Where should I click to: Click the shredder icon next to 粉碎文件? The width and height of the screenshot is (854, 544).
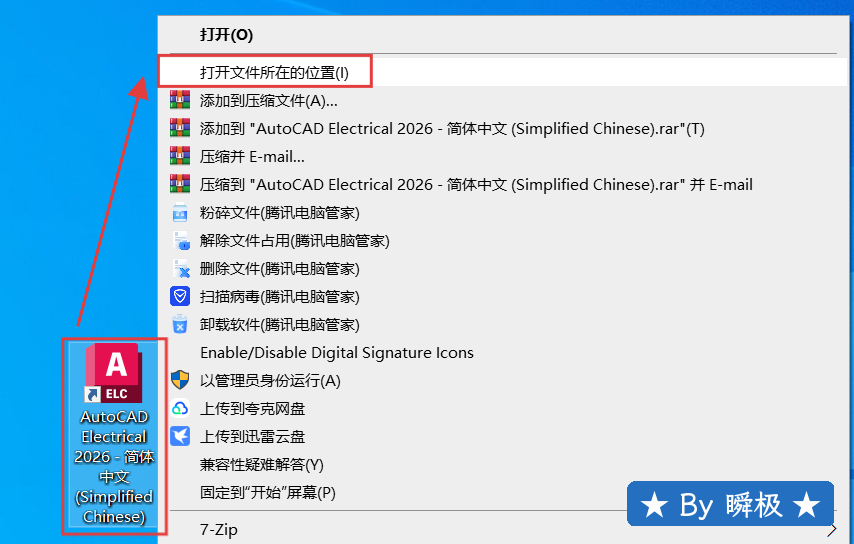click(180, 212)
